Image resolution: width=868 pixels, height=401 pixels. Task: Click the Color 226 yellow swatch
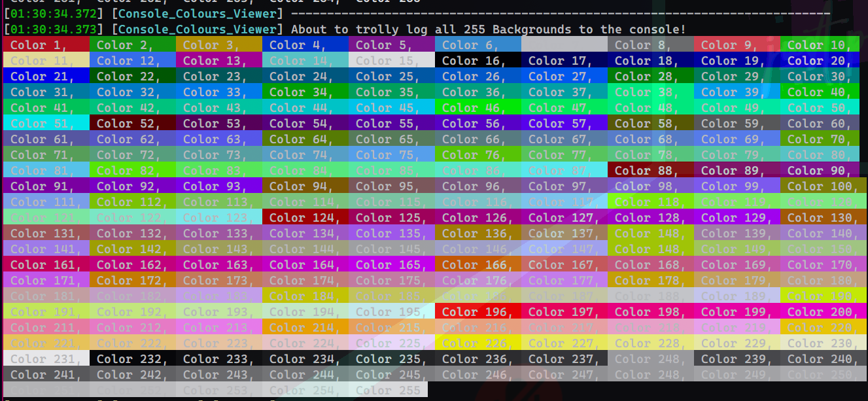477,342
